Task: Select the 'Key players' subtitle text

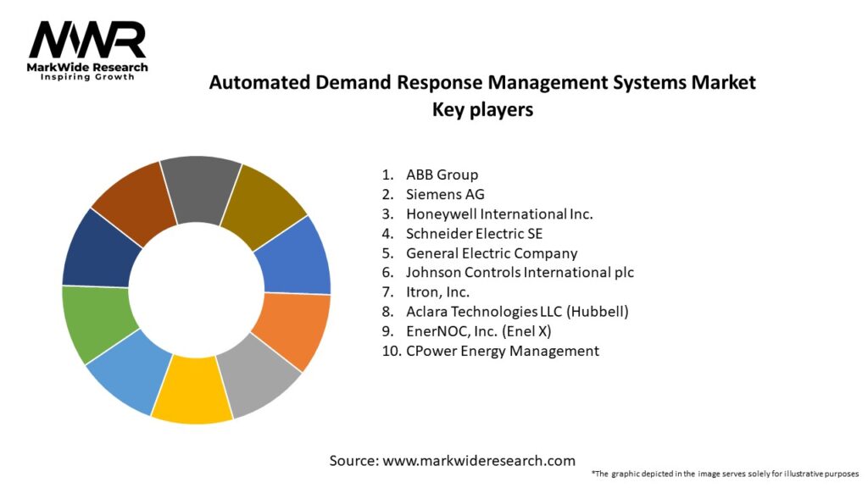Action: coord(482,109)
